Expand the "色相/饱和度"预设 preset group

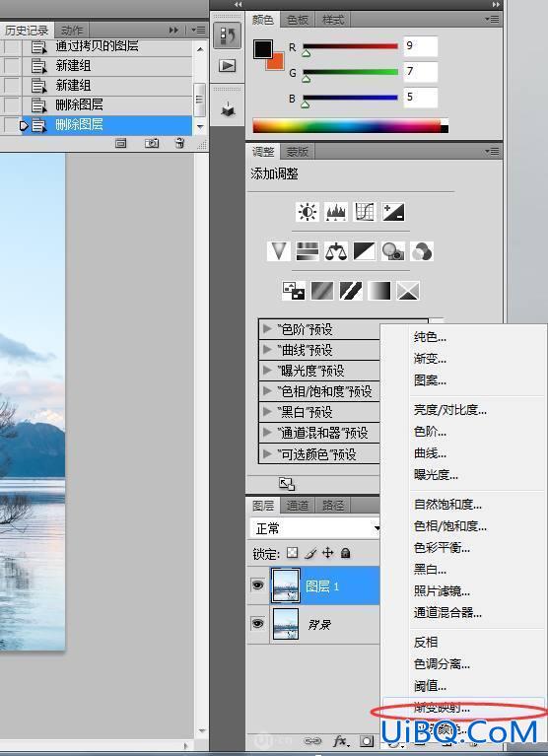(x=266, y=390)
